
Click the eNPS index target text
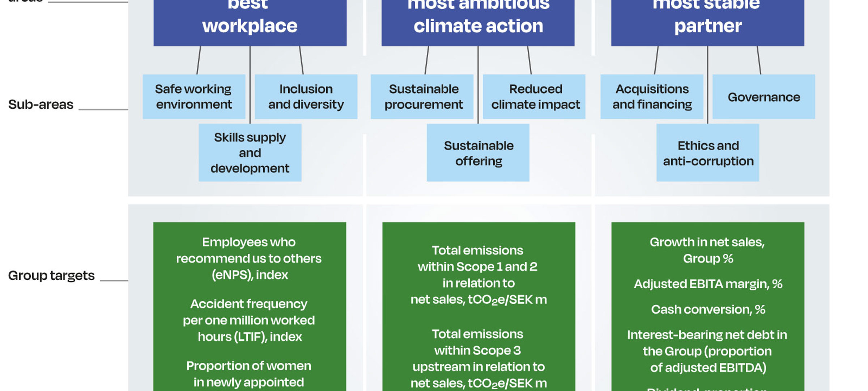click(x=249, y=258)
